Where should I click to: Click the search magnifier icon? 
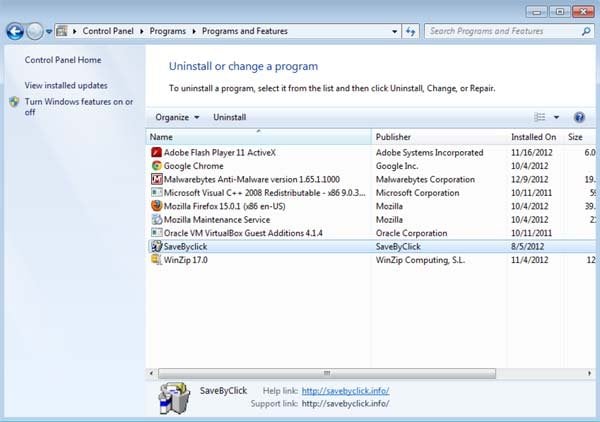(x=586, y=31)
